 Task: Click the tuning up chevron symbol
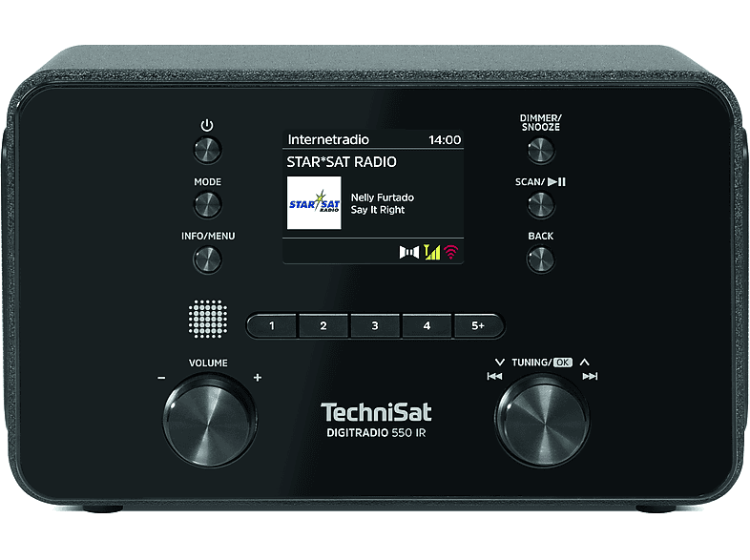585,362
